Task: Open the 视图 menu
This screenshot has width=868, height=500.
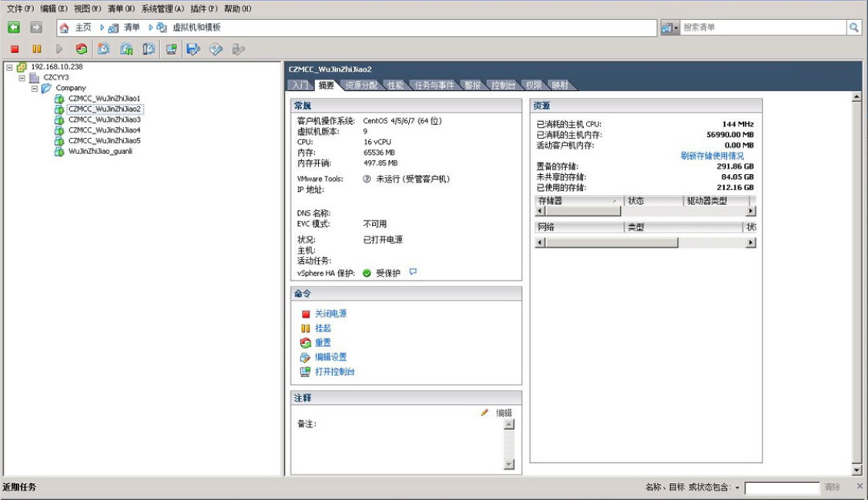Action: pos(88,8)
